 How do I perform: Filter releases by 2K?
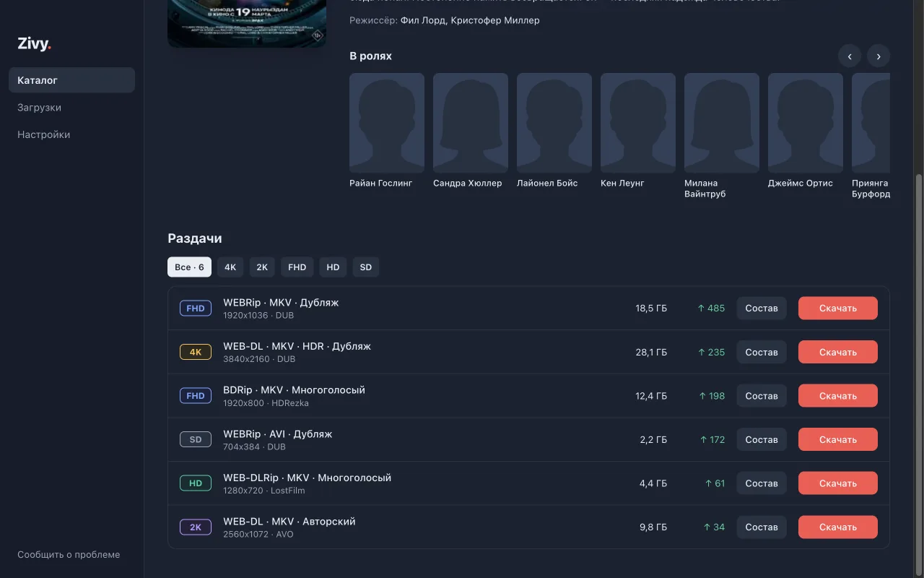point(262,267)
